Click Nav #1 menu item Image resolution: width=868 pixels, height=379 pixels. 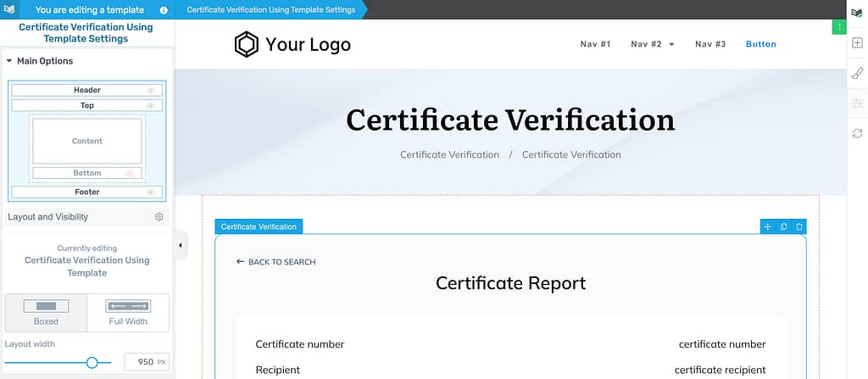point(595,44)
